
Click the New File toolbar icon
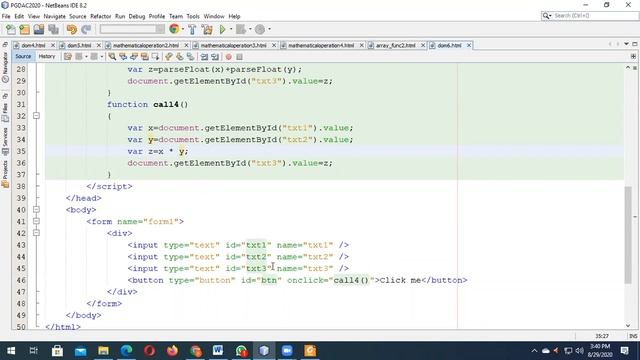click(11, 29)
